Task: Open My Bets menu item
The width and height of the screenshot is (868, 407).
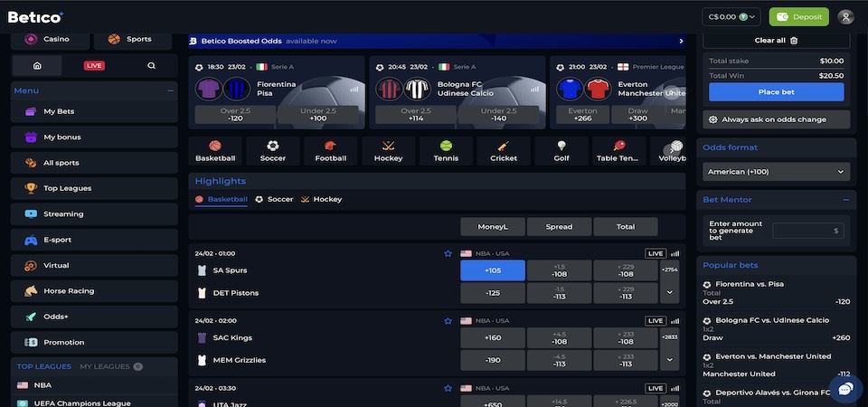Action: pos(94,111)
